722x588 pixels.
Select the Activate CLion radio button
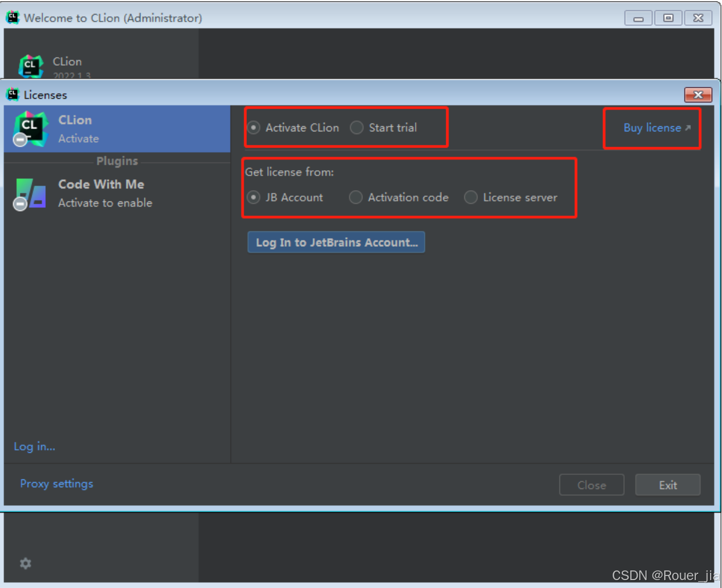[x=254, y=128]
